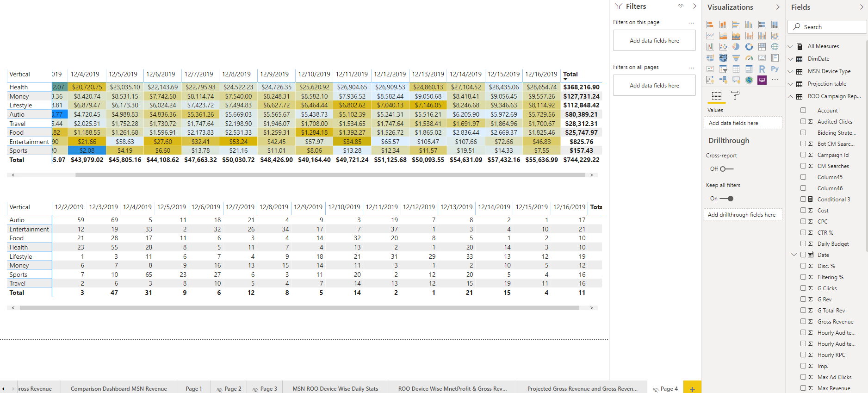This screenshot has height=393, width=868.
Task: Click the Fields well icon
Action: click(x=717, y=95)
